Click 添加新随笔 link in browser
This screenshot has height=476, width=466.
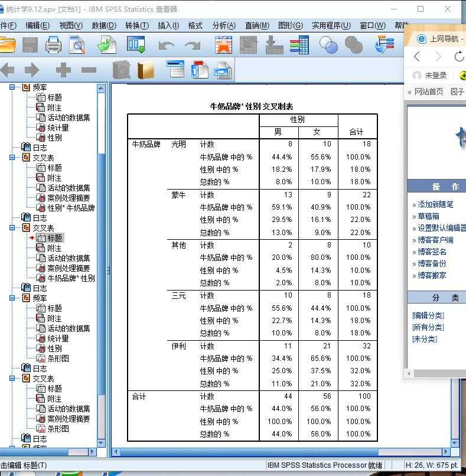pyautogui.click(x=435, y=204)
